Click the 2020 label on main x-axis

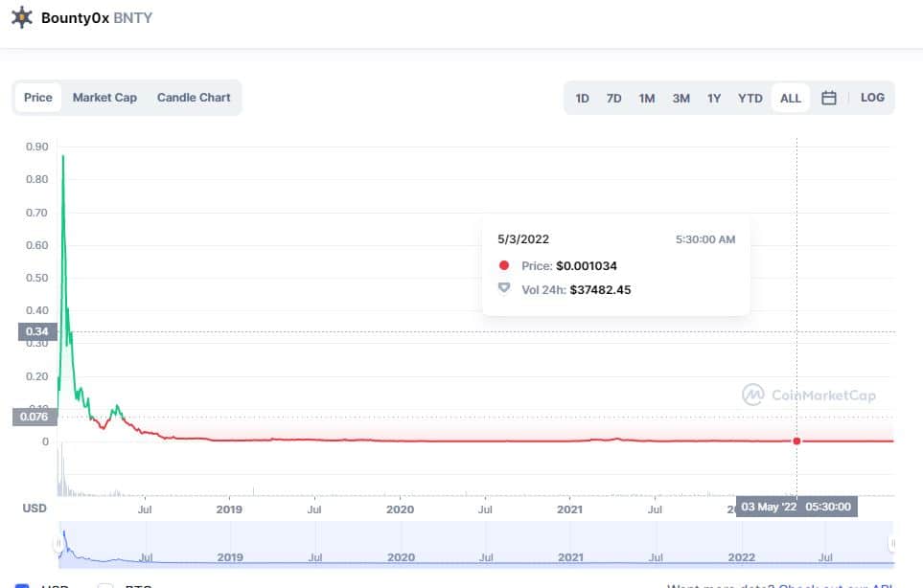(x=401, y=509)
